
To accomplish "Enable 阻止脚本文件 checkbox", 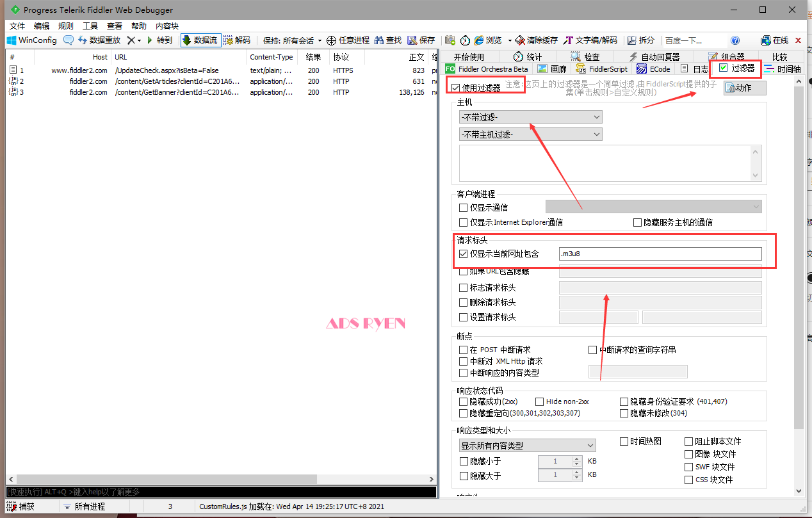I will [x=689, y=441].
